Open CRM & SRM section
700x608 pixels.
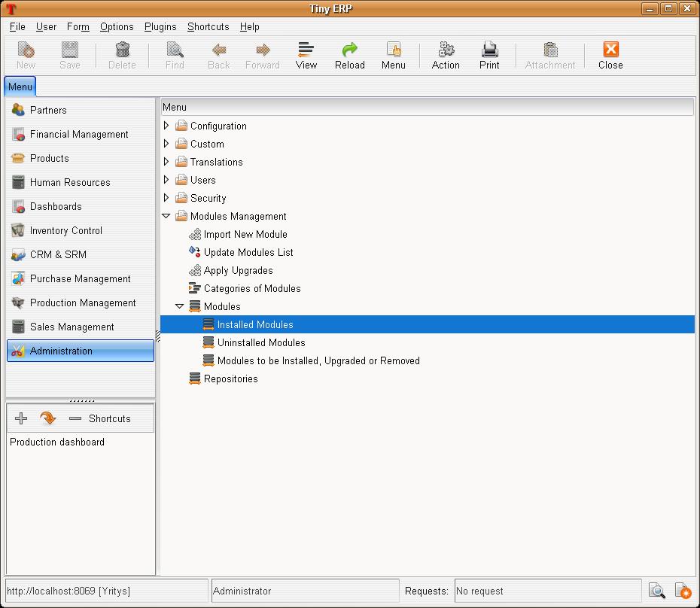tap(81, 255)
